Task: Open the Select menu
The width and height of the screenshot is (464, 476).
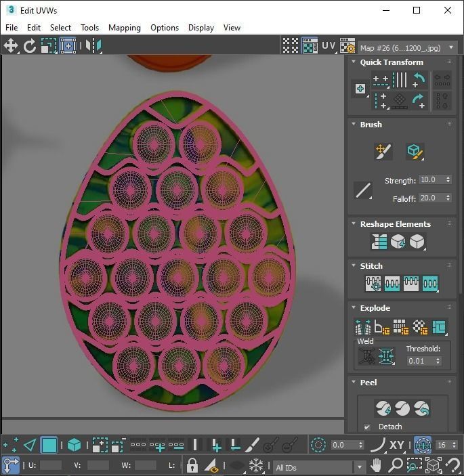Action: pyautogui.click(x=60, y=28)
